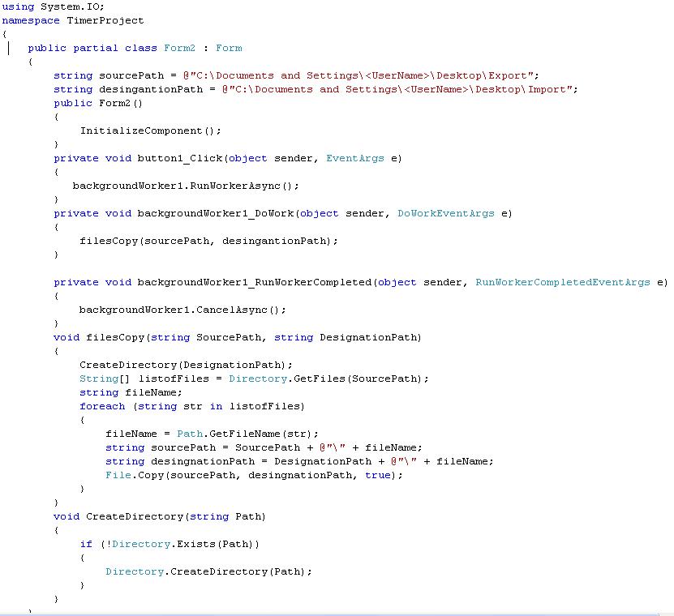Click 'void CreateDirectory(string Path)' declaration
Image resolution: width=674 pixels, height=616 pixels.
(160, 516)
